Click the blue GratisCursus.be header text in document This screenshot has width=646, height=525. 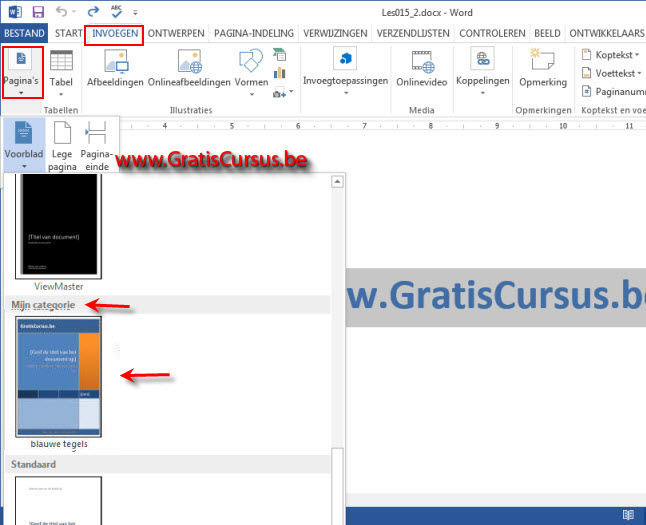[496, 295]
